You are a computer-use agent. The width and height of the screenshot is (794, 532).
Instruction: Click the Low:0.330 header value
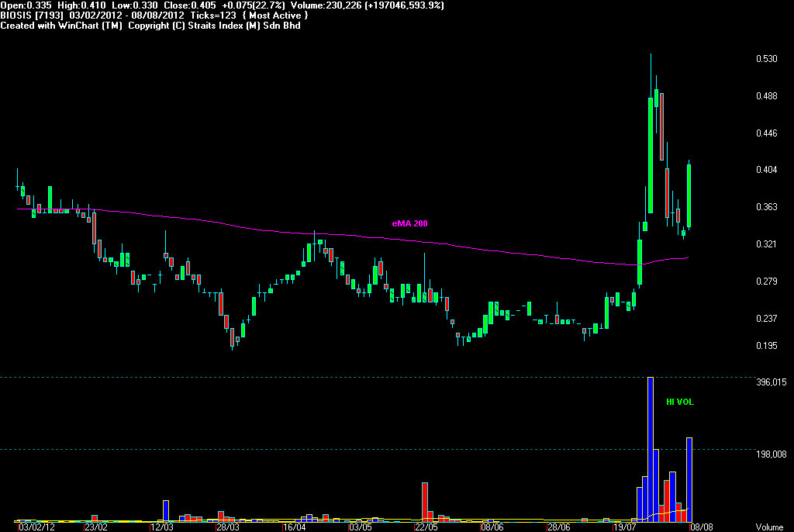pyautogui.click(x=135, y=5)
